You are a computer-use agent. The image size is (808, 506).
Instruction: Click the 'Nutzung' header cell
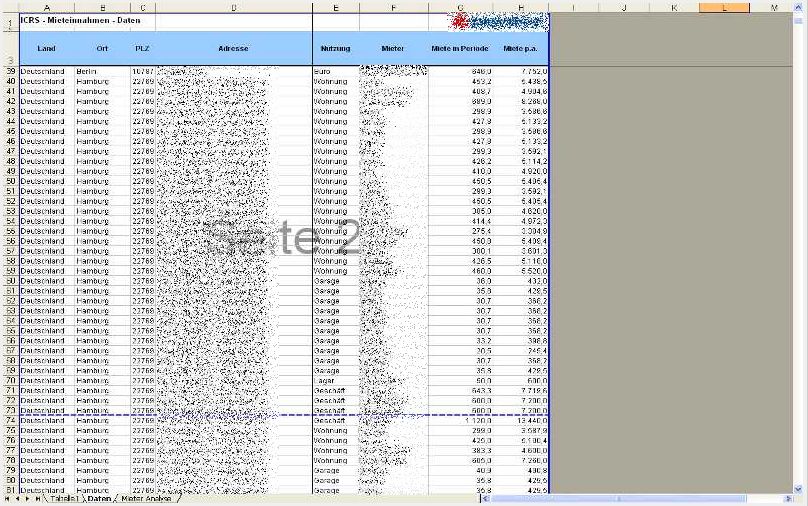(335, 48)
